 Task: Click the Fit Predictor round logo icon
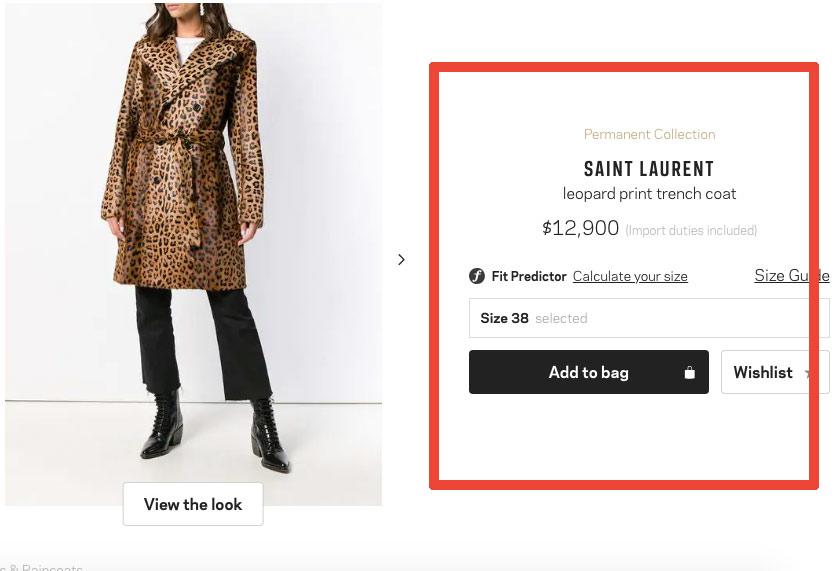click(477, 277)
